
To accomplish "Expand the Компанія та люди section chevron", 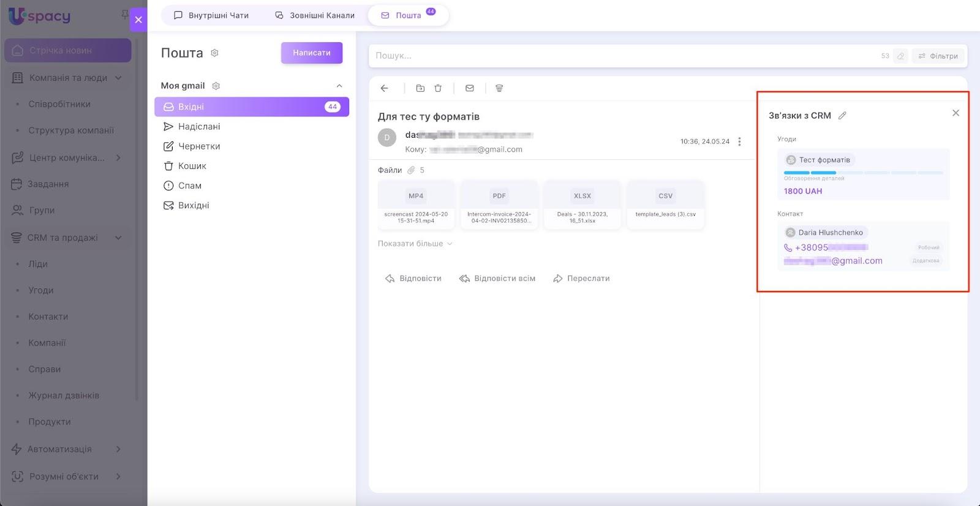I will click(118, 78).
